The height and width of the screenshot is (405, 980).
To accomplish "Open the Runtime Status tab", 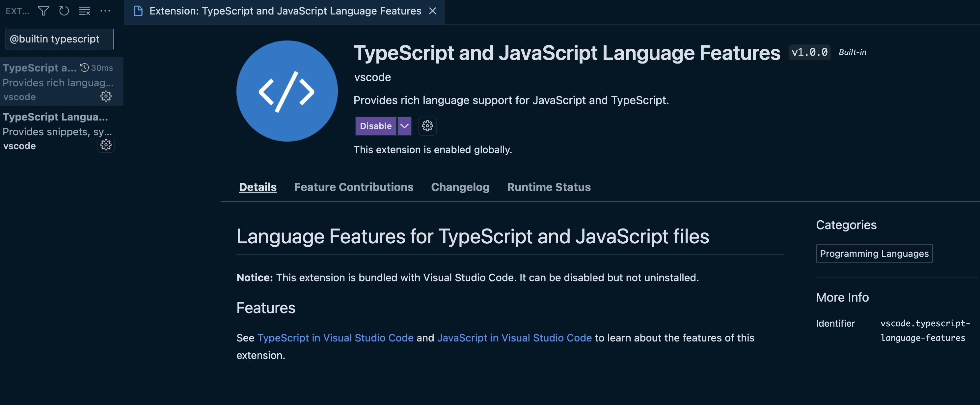I will tap(549, 187).
